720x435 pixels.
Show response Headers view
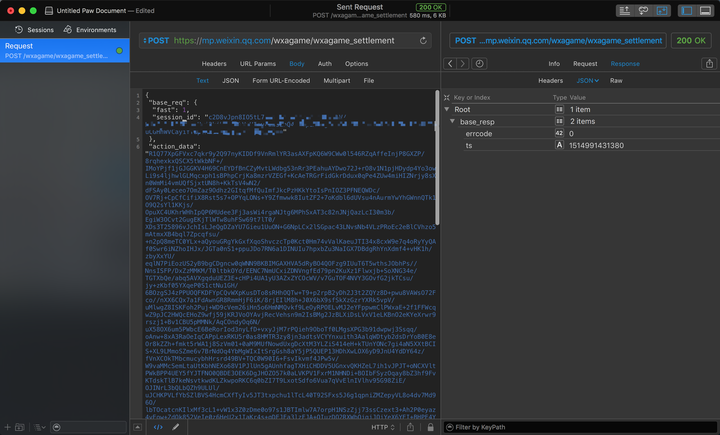551,80
